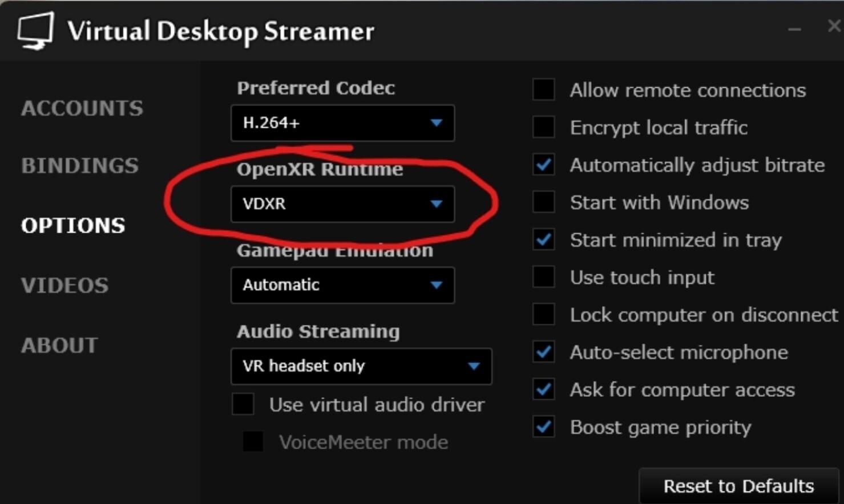Switch to the ACCOUNTS tab
Image resolution: width=844 pixels, height=504 pixels.
point(82,108)
